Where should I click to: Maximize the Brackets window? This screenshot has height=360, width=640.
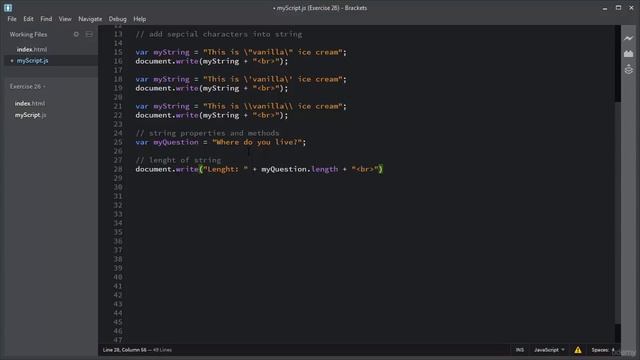[618, 8]
